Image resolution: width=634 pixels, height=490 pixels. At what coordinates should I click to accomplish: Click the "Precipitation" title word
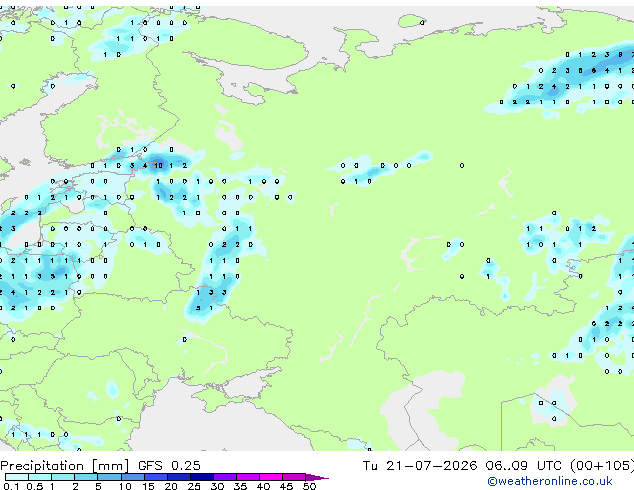tap(42, 466)
